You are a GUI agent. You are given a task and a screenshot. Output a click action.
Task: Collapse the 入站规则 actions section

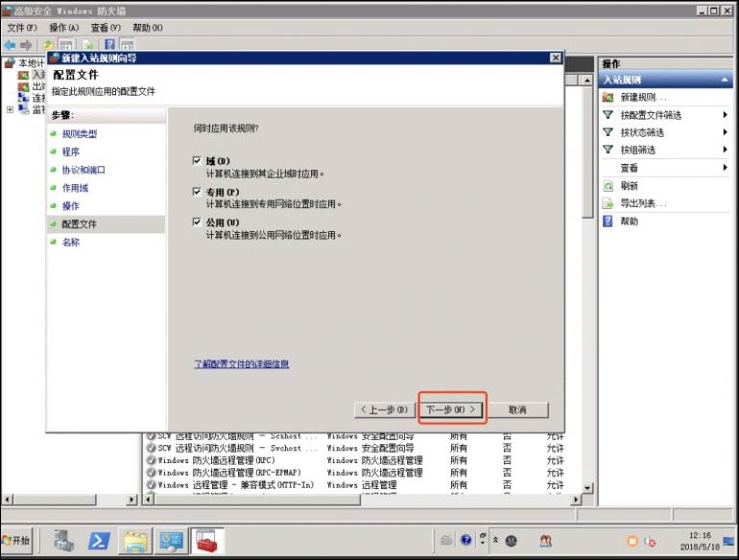(726, 81)
